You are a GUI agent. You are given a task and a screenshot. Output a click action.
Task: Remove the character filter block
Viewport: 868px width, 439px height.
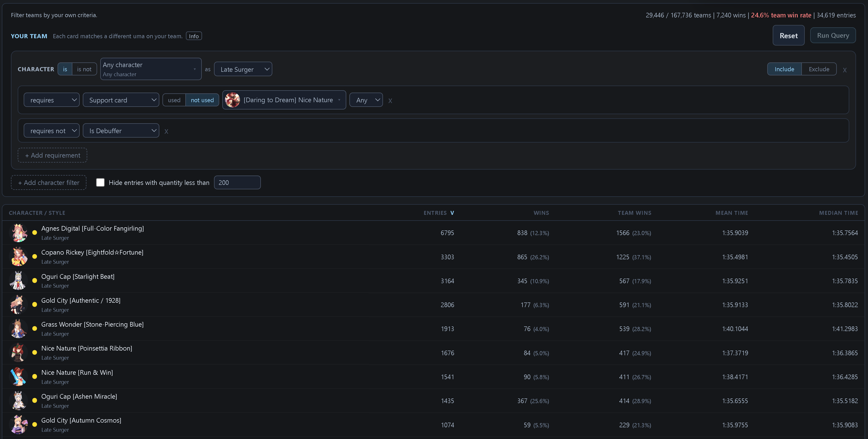coord(845,70)
